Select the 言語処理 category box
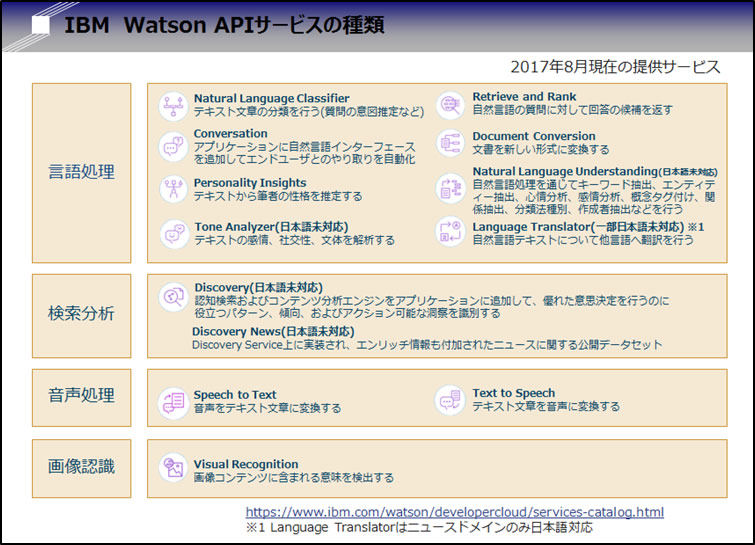This screenshot has width=755, height=545. tap(82, 172)
